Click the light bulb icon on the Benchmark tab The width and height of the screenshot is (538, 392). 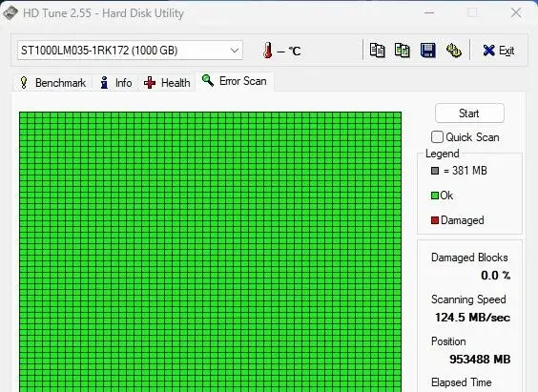[x=24, y=83]
